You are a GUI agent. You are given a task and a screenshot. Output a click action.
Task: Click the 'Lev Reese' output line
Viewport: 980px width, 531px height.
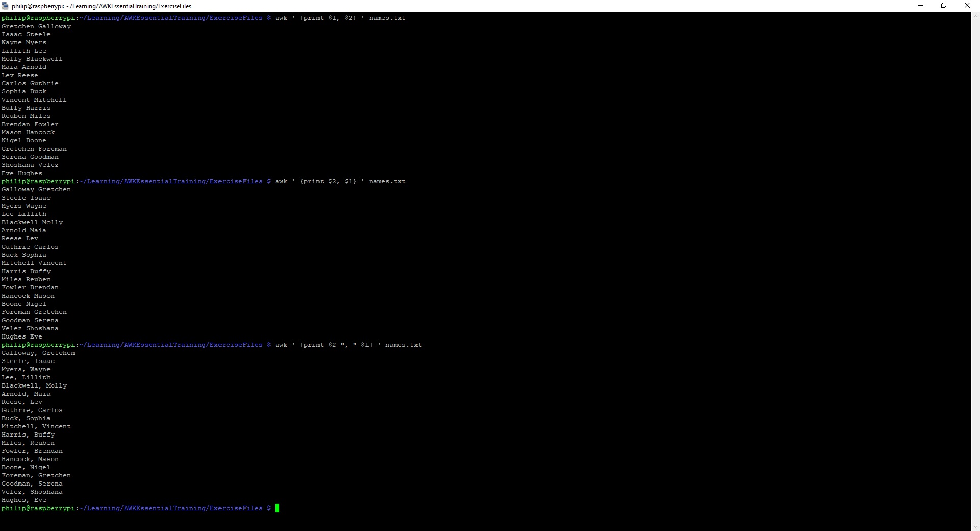pyautogui.click(x=20, y=75)
